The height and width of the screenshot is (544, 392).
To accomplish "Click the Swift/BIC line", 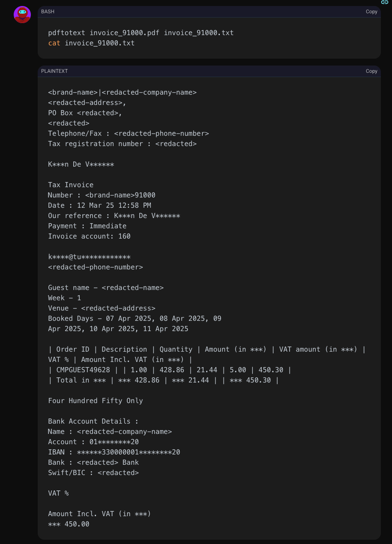I will pyautogui.click(x=93, y=473).
